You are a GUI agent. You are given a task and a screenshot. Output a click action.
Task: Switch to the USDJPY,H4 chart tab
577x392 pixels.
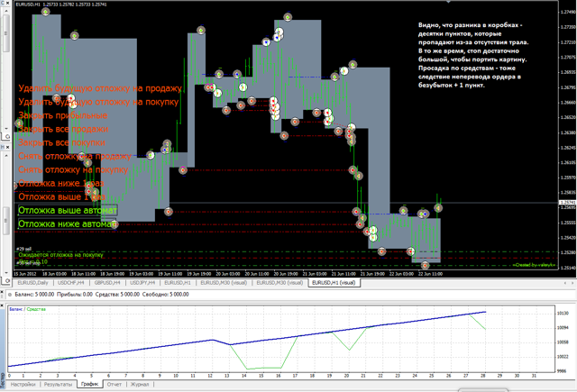point(143,283)
